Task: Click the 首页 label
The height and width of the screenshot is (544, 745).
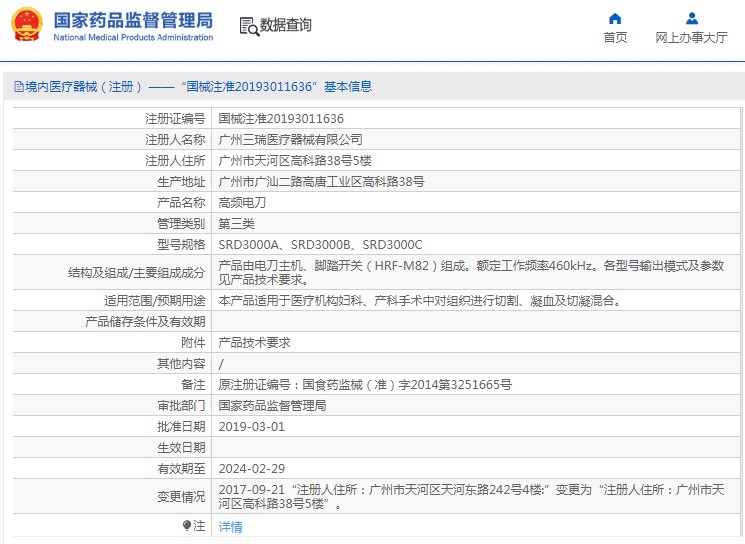Action: point(615,38)
